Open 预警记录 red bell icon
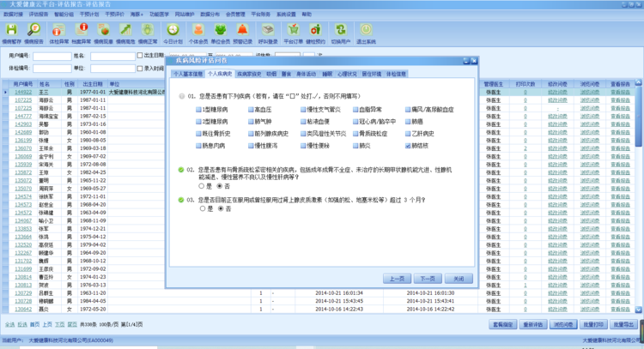The height and width of the screenshot is (349, 644). coord(242,29)
